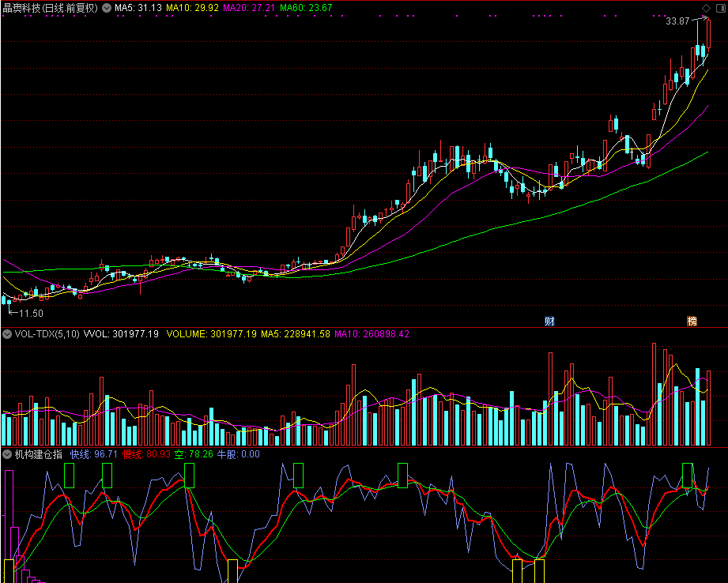Click the MA10: 29.92 label
This screenshot has width=728, height=583.
pos(192,8)
